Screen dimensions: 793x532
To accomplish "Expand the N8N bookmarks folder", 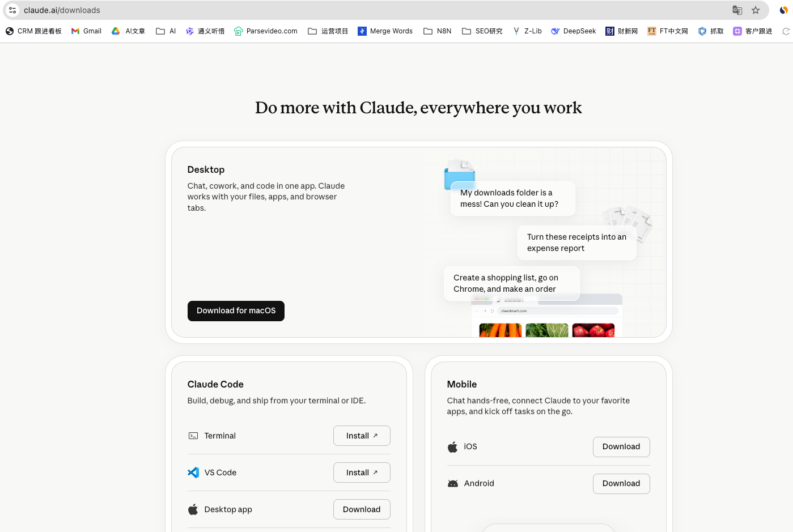I will (x=438, y=31).
